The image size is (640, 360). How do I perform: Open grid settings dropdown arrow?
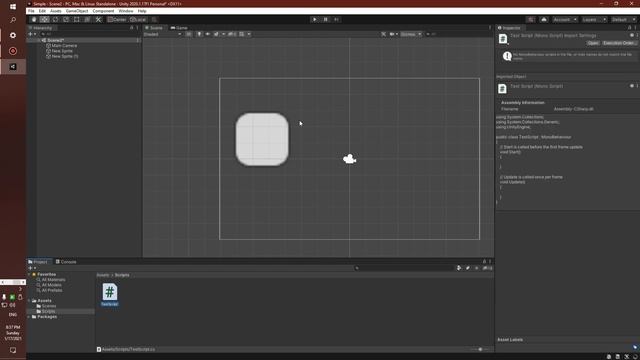tap(249, 34)
